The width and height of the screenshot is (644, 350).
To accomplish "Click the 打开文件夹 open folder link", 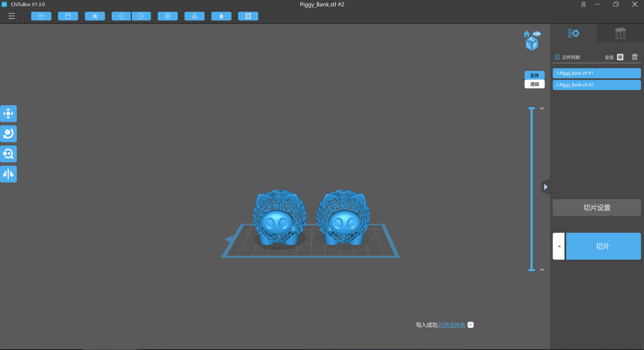I will 452,325.
